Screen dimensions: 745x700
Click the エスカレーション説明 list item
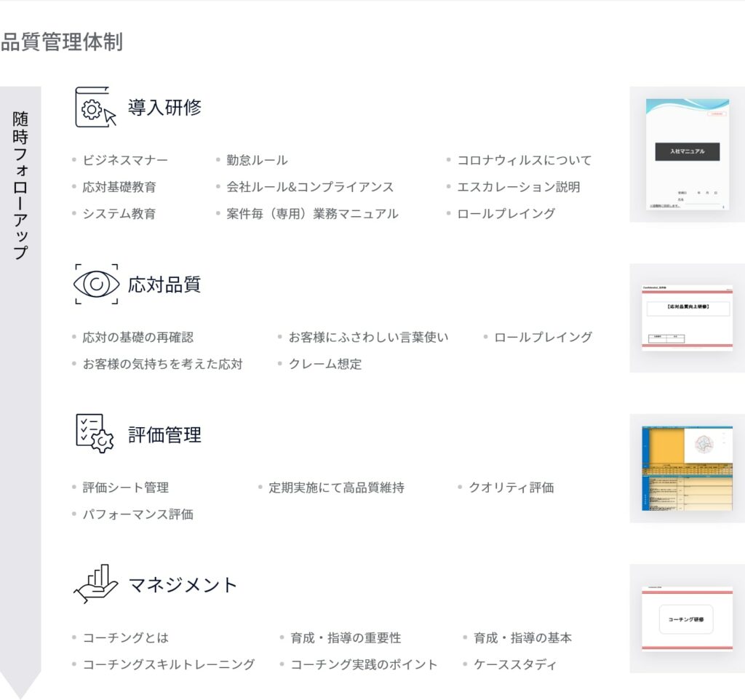click(518, 187)
